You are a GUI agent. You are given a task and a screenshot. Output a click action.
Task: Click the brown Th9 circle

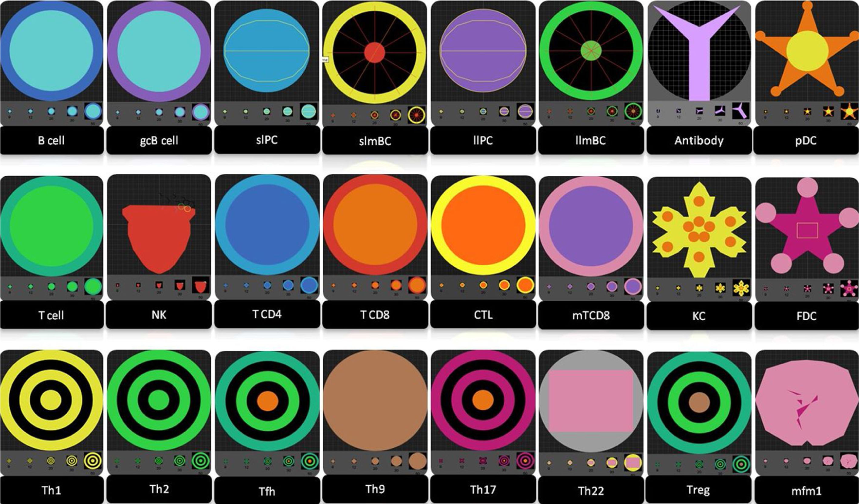coord(375,401)
